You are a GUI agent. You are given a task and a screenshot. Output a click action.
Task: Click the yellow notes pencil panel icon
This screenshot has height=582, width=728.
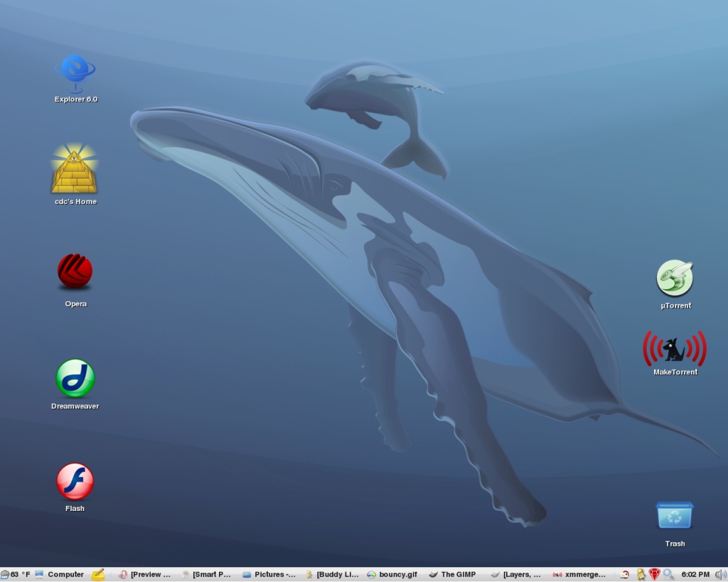[x=98, y=575]
